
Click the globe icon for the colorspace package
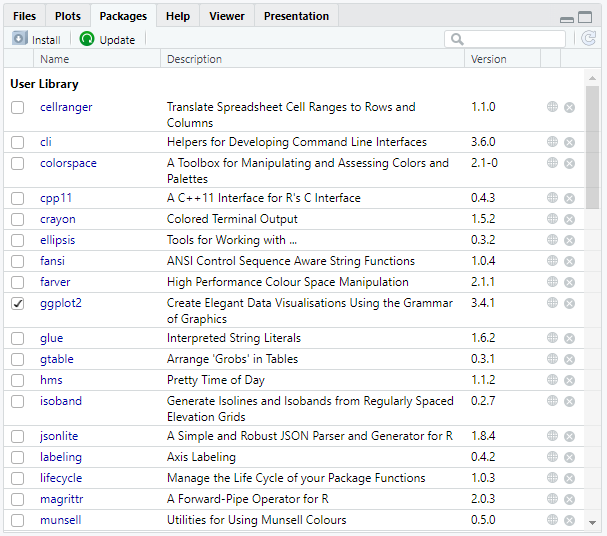(552, 163)
